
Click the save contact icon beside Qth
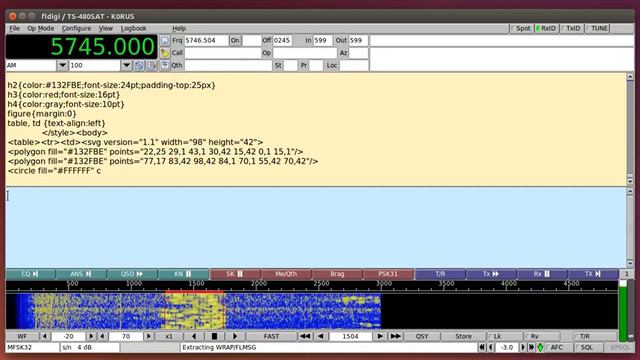click(x=164, y=65)
